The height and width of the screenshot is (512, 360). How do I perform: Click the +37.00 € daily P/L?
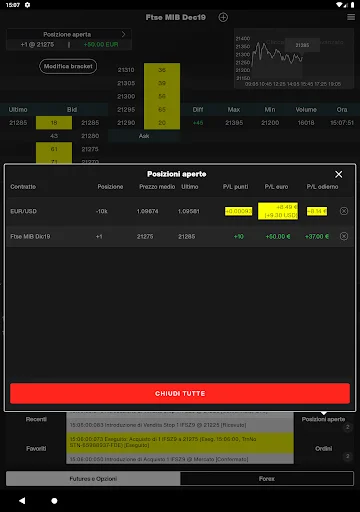coord(317,236)
